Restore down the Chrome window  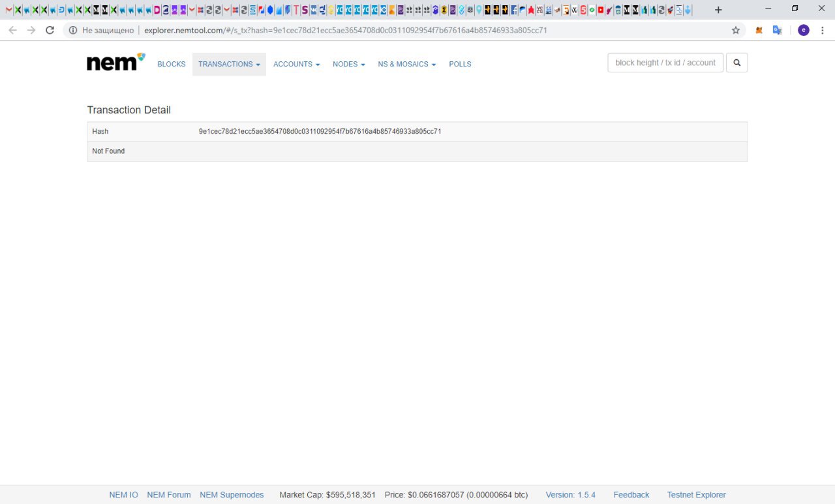(x=795, y=8)
